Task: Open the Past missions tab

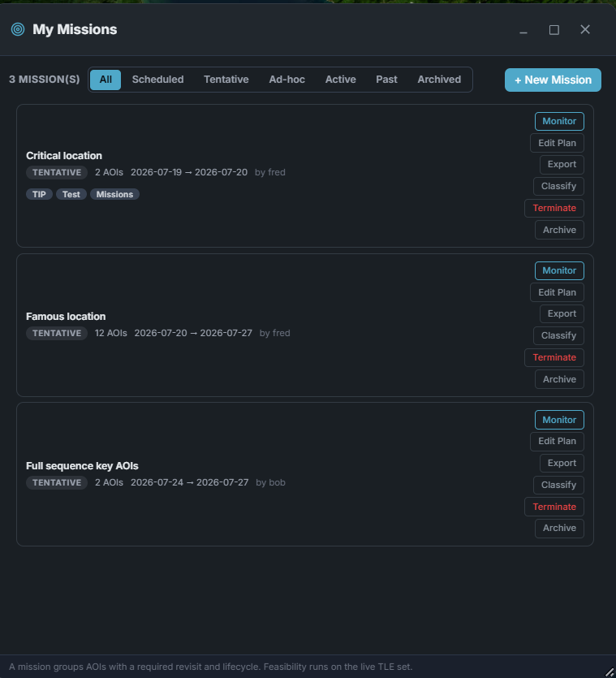Action: [x=386, y=80]
